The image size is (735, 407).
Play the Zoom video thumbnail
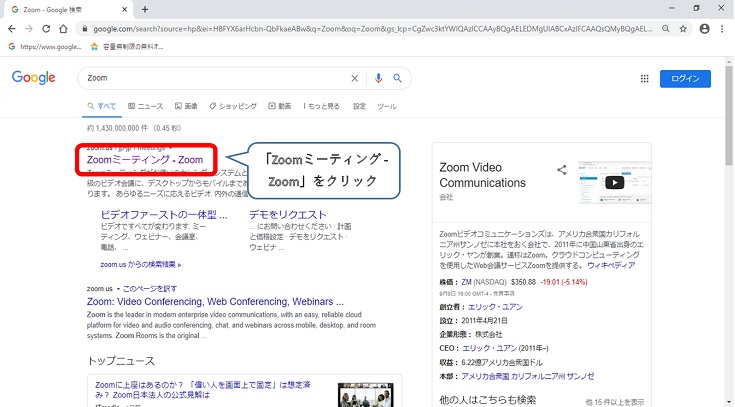[x=615, y=182]
